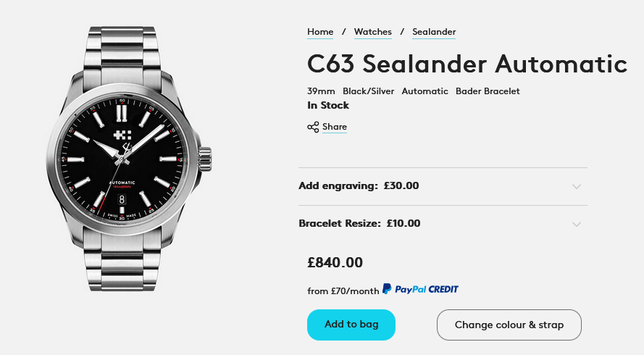Click the PayPal Credit logo
Image resolution: width=644 pixels, height=355 pixels.
(420, 289)
